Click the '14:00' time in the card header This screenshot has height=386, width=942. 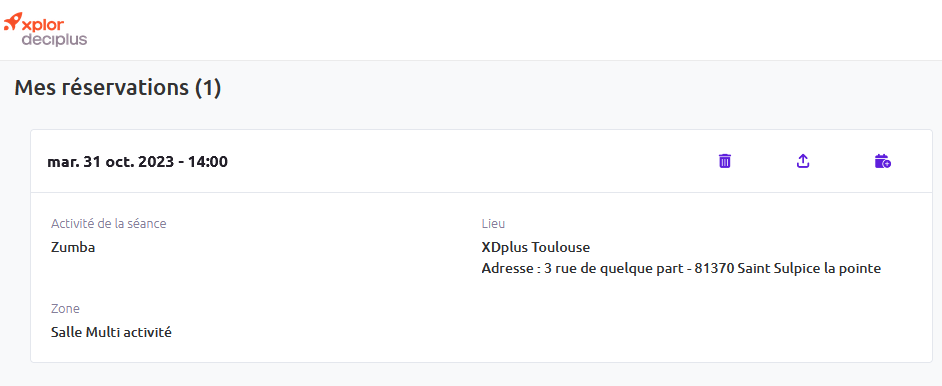click(x=209, y=161)
